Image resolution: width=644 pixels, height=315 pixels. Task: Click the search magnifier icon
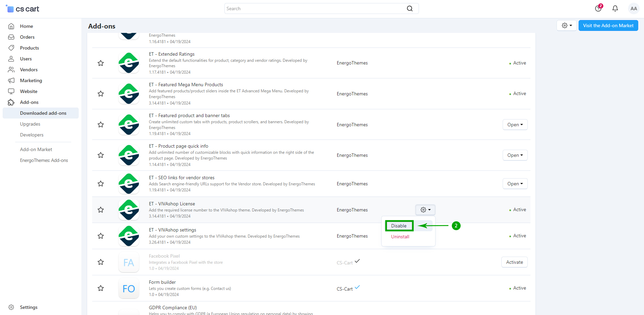(x=409, y=8)
